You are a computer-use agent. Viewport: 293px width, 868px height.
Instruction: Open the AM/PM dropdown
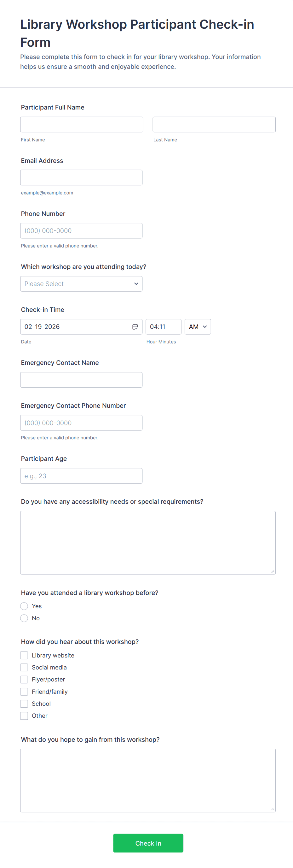(198, 326)
